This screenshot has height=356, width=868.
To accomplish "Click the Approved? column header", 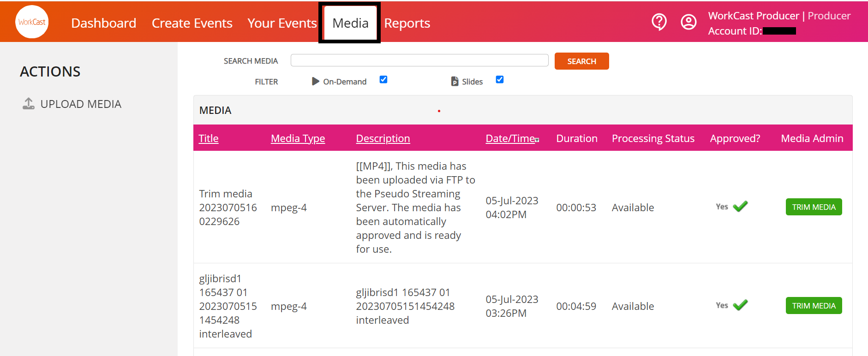I will point(735,138).
